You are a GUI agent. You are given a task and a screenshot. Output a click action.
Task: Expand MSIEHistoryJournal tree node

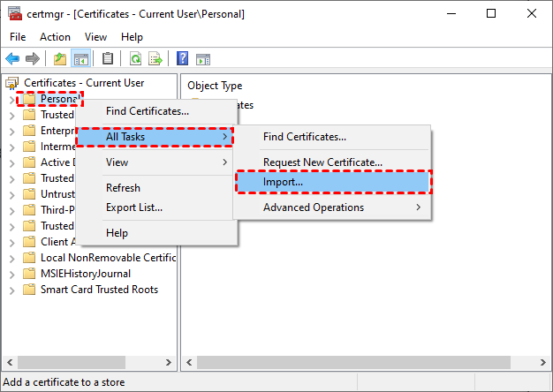[x=11, y=275]
